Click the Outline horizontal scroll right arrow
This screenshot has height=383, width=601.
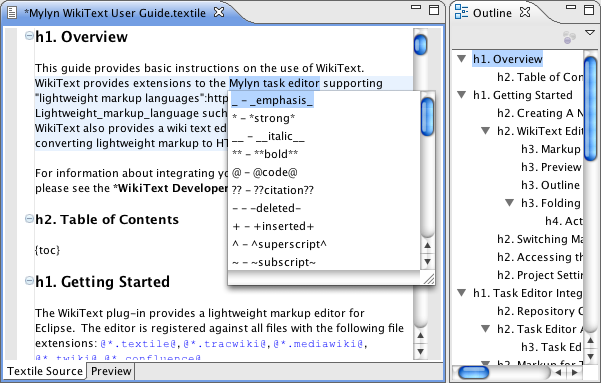574,372
